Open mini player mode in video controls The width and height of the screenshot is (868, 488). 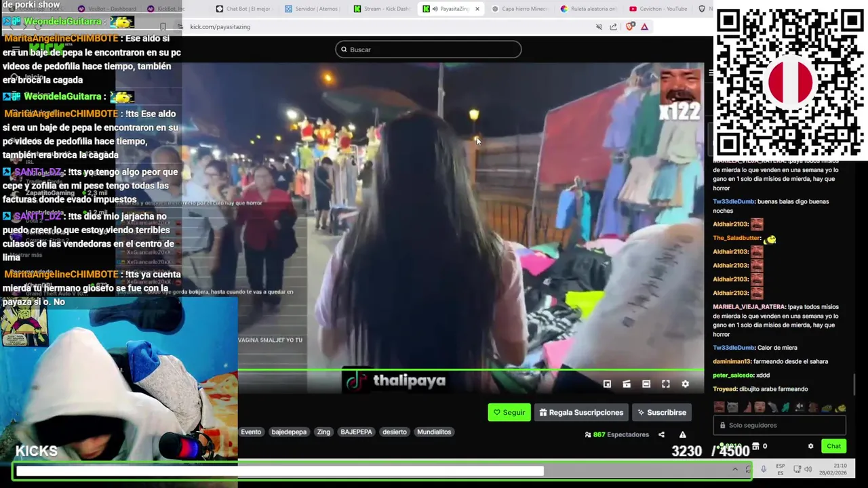coord(607,384)
